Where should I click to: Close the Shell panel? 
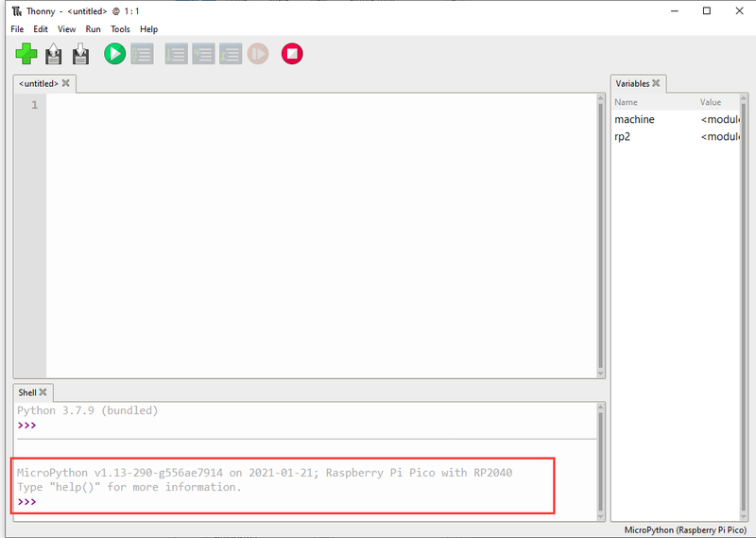click(x=43, y=392)
